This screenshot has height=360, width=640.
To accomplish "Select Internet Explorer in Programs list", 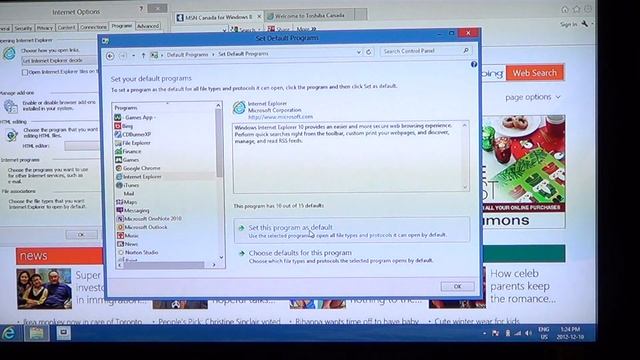I will pos(139,177).
